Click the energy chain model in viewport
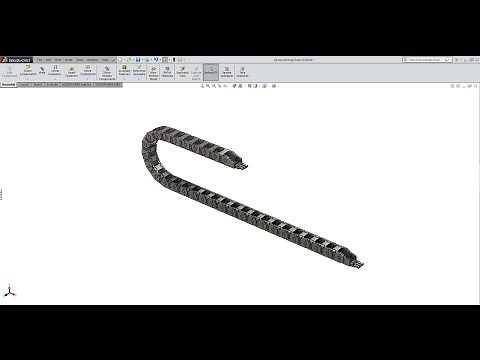This screenshot has height=360, width=480. tap(252, 197)
